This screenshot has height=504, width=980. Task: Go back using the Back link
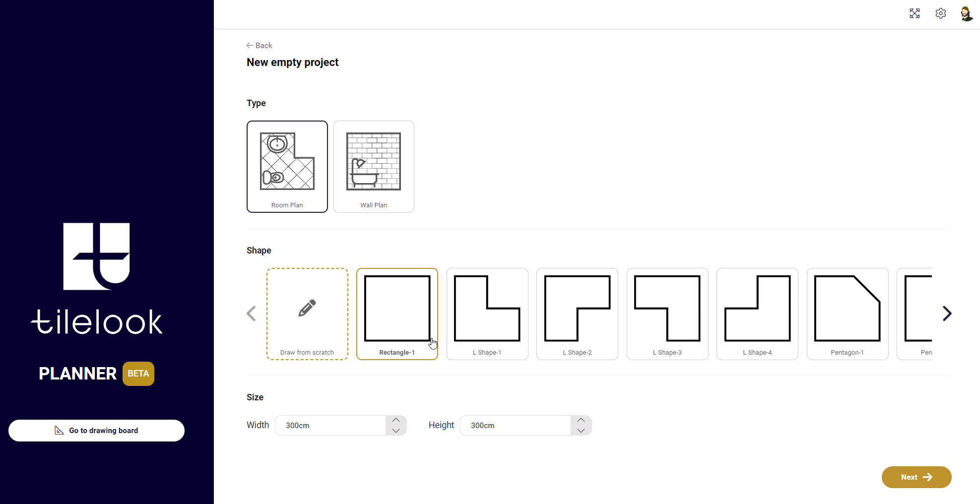(x=260, y=46)
